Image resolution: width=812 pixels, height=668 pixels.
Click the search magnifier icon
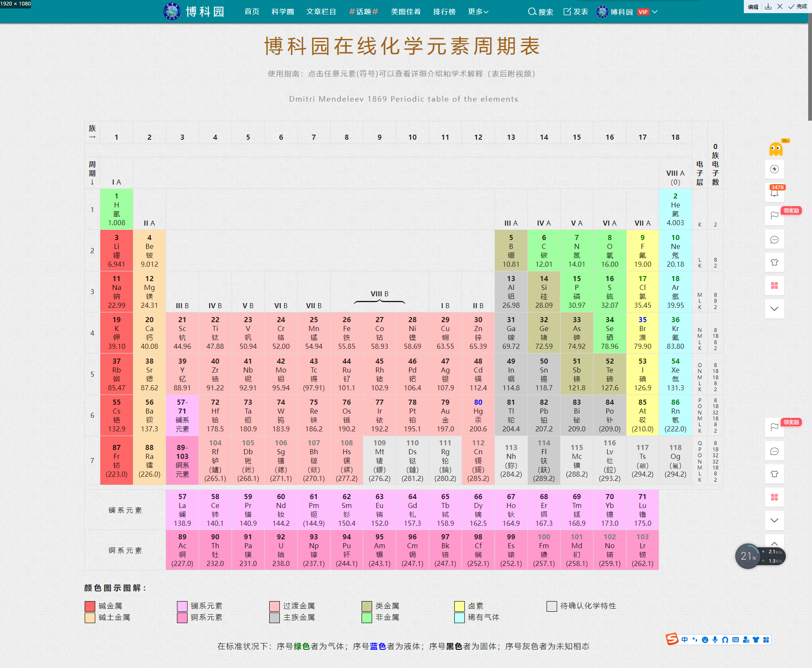[x=532, y=11]
